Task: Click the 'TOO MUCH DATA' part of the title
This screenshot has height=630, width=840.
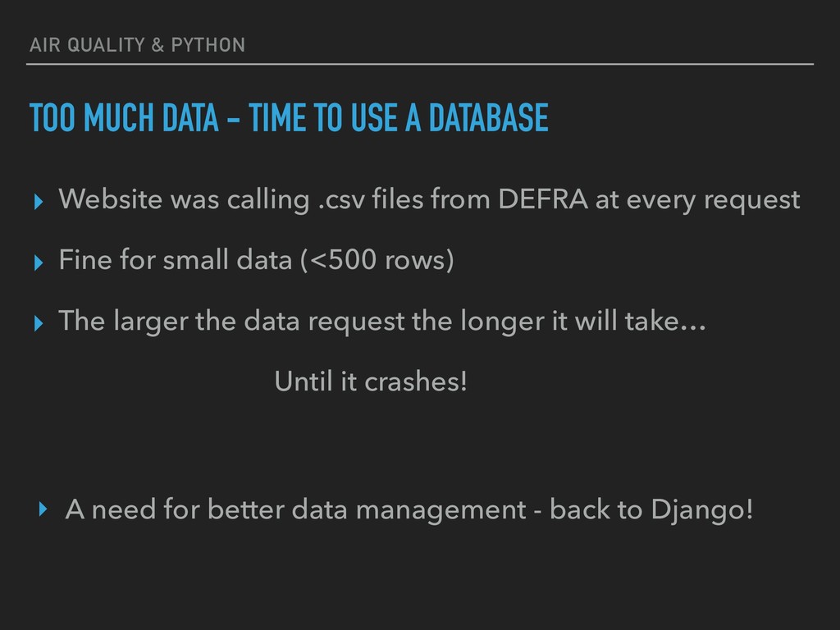Action: pos(124,117)
